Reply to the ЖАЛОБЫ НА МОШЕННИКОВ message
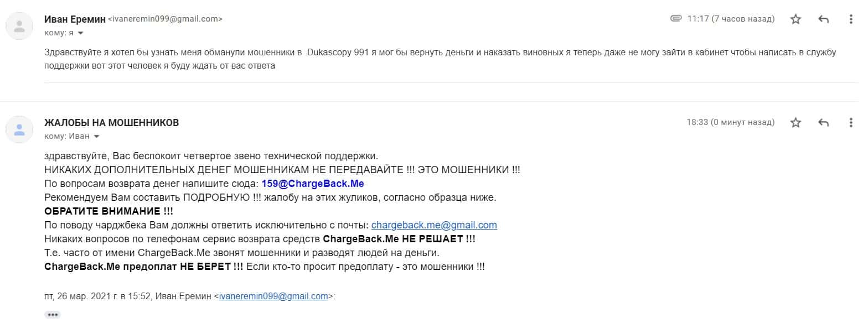Screen dimensions: 868x323 (x=823, y=123)
